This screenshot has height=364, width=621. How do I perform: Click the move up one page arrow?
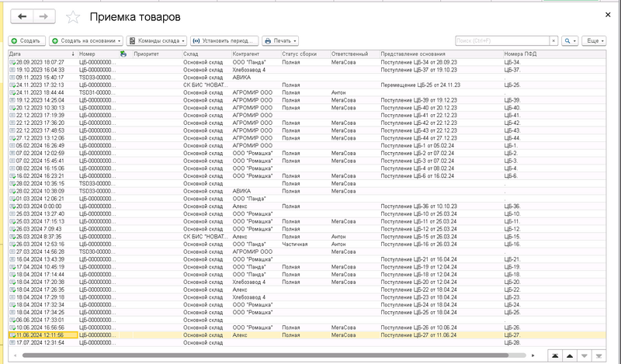coord(570,355)
